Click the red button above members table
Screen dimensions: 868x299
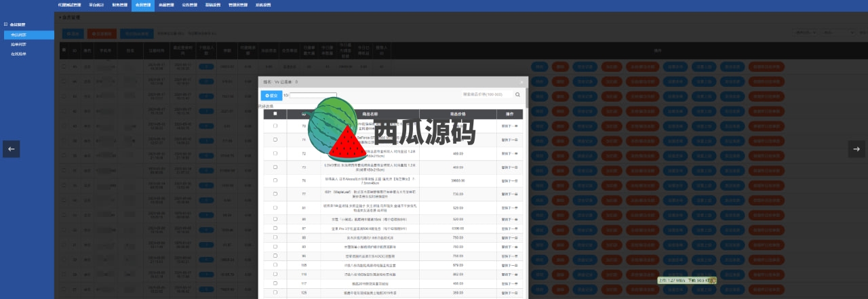[x=101, y=33]
